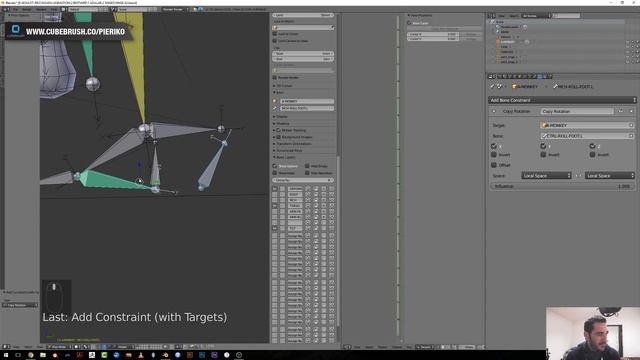Screen dimensions: 640x360
Task: Toggle Lock to Cursor checkbox
Action: click(x=275, y=34)
